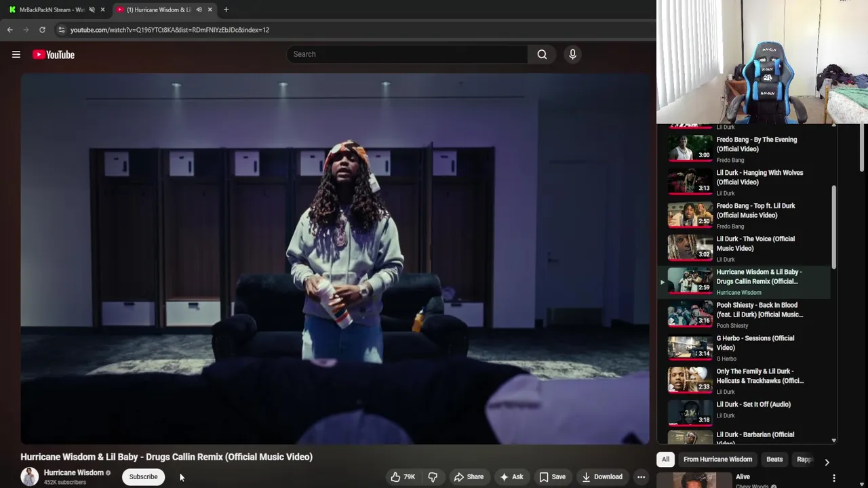
Task: Open the Alive recommended video title
Action: point(743,477)
